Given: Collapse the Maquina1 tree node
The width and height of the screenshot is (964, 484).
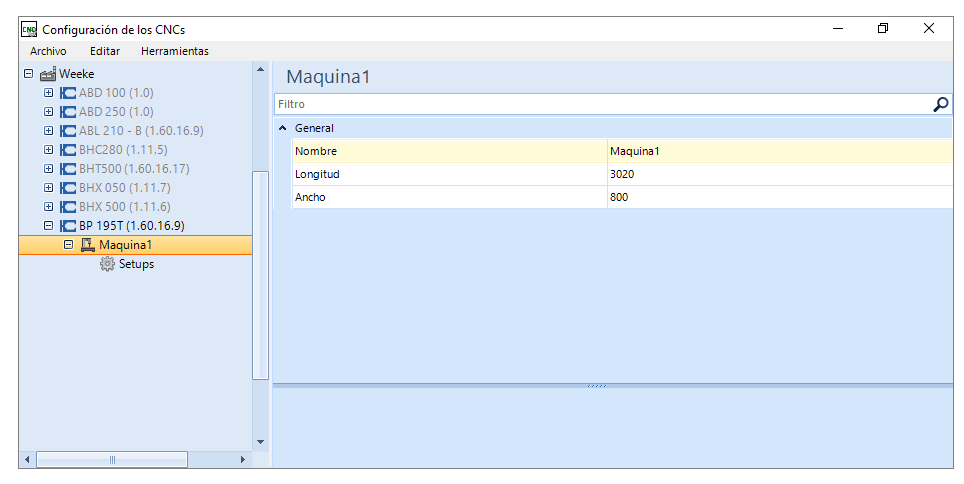Looking at the screenshot, I should (69, 245).
